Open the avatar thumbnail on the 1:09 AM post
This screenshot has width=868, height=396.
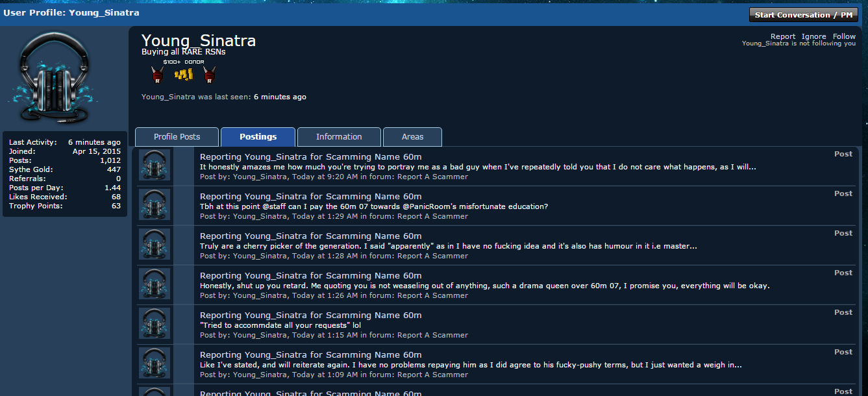click(155, 363)
